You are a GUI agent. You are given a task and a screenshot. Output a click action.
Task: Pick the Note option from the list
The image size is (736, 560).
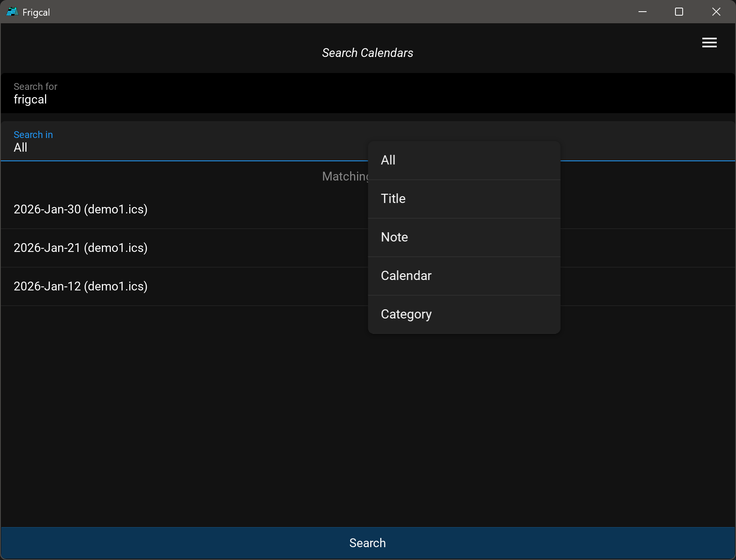464,237
